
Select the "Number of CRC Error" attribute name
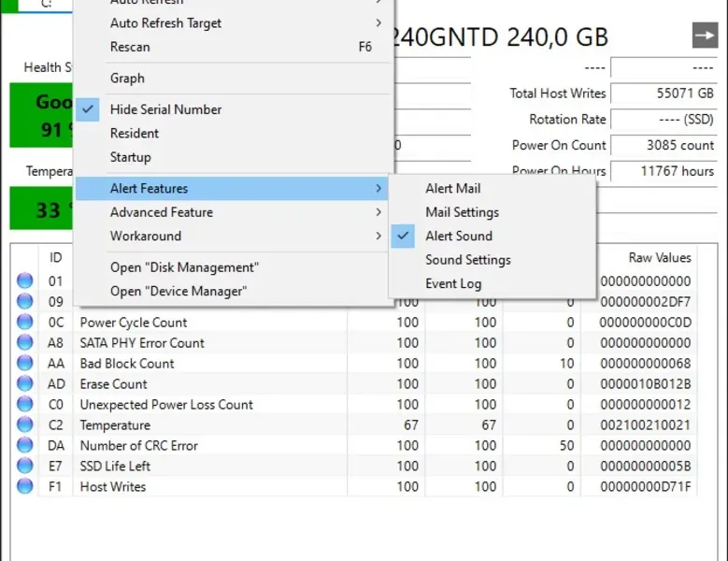click(139, 445)
